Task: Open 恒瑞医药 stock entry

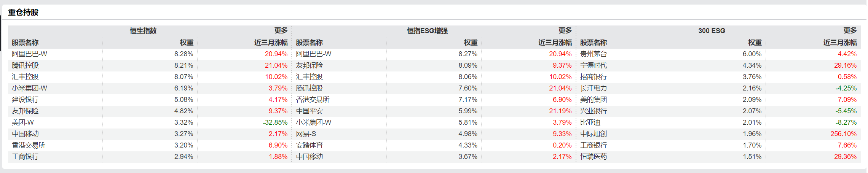Action: [x=594, y=157]
